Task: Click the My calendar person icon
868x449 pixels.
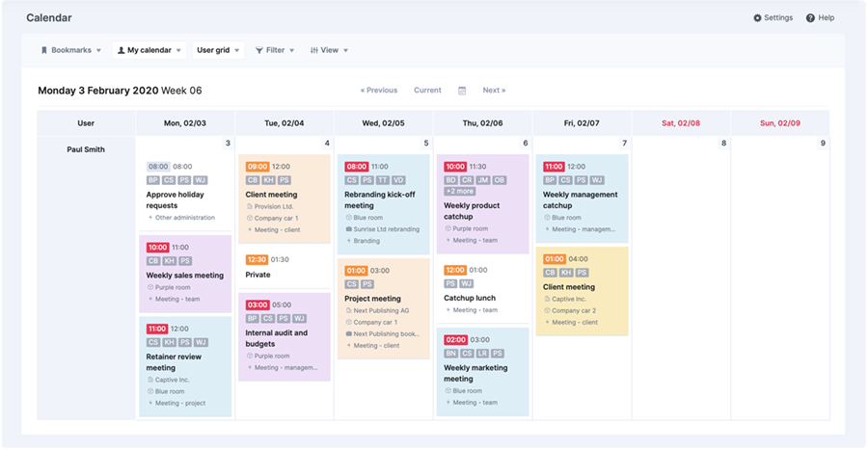Action: pos(121,50)
